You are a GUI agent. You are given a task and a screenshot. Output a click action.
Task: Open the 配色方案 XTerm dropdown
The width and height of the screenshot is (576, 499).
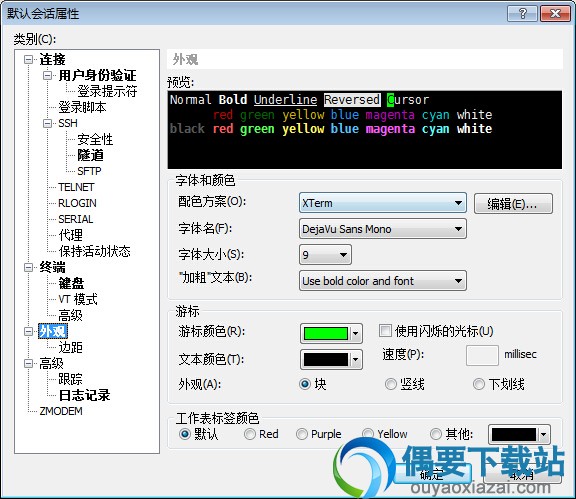pyautogui.click(x=382, y=203)
